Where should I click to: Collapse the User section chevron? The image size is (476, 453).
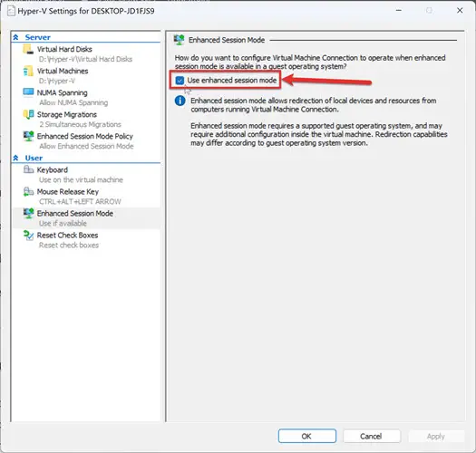click(x=15, y=158)
